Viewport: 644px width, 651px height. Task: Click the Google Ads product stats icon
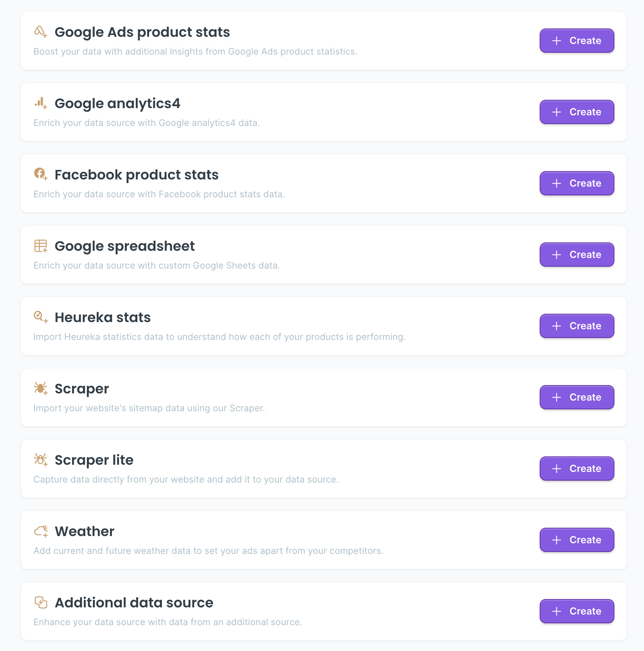click(40, 32)
